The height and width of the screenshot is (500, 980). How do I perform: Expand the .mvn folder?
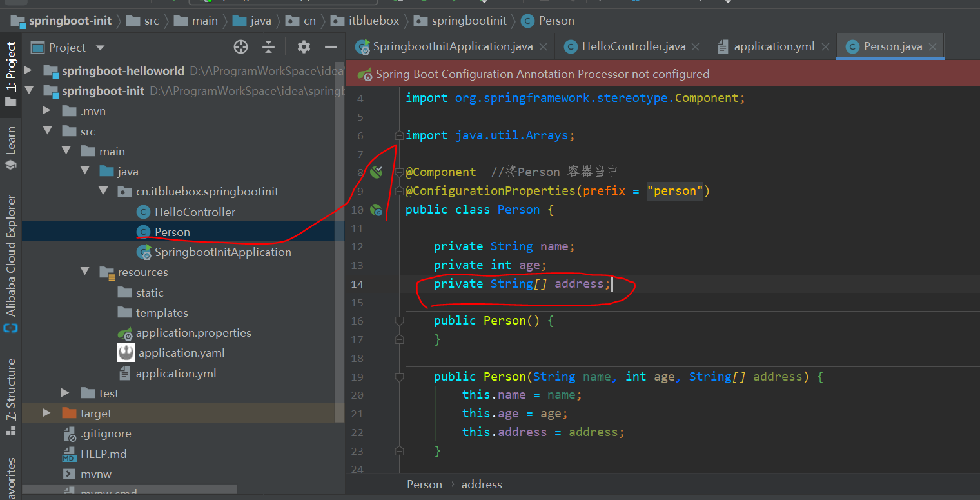click(46, 111)
